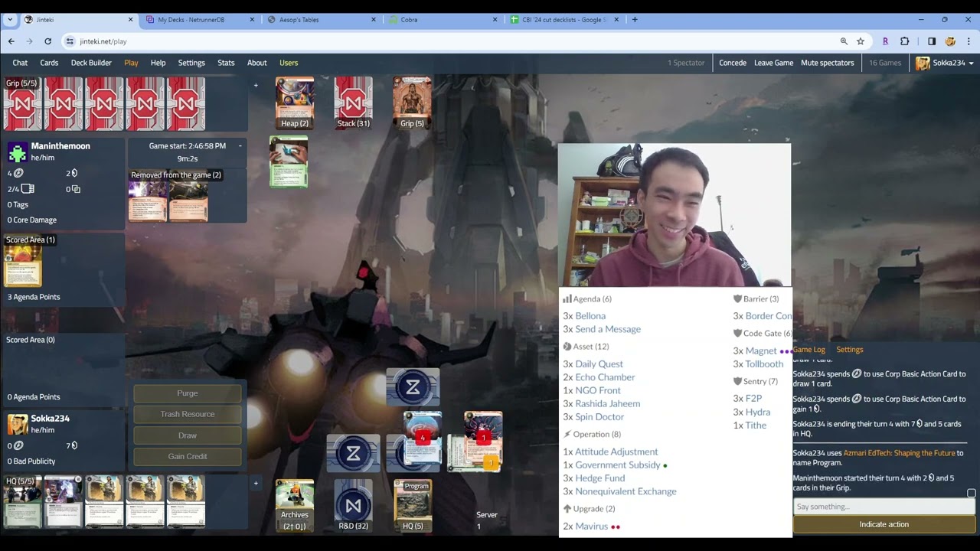Click the runner Heap (2) pile
The height and width of the screenshot is (551, 980).
pos(295,103)
